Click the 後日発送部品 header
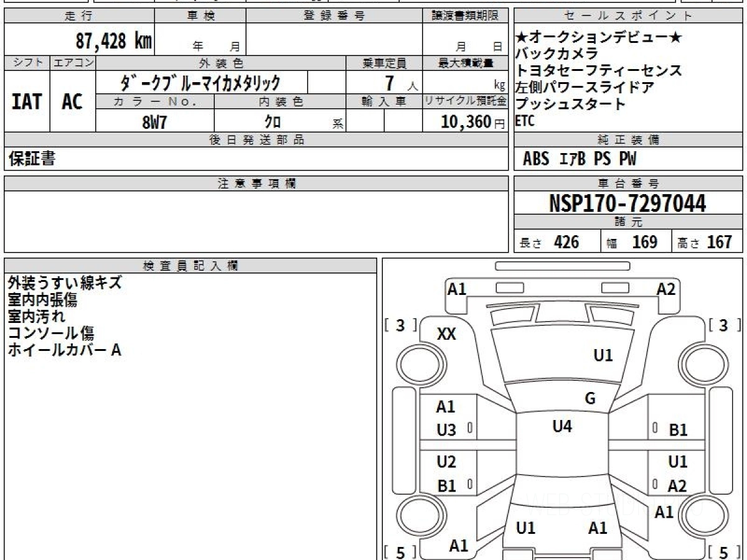 [256, 140]
